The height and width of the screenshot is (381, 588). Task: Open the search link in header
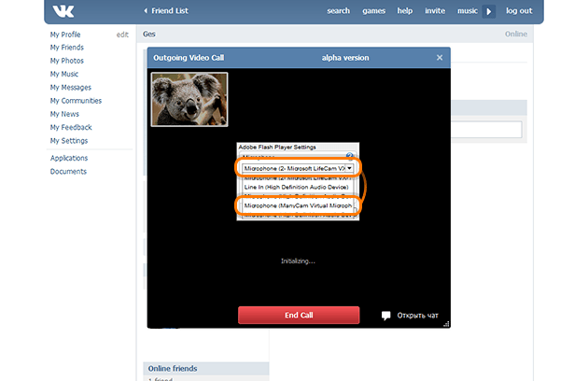(339, 11)
